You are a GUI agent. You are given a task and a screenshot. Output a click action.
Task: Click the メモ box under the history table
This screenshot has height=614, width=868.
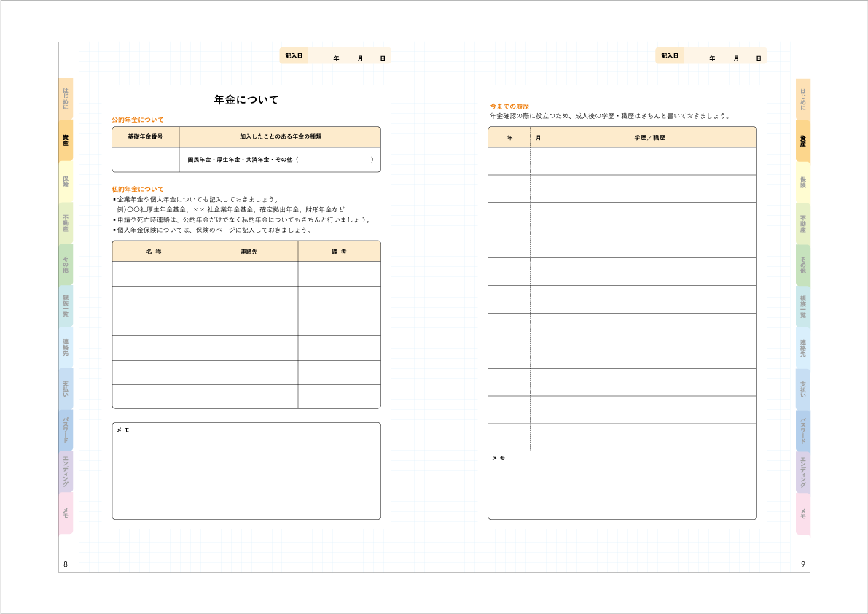[x=622, y=487]
